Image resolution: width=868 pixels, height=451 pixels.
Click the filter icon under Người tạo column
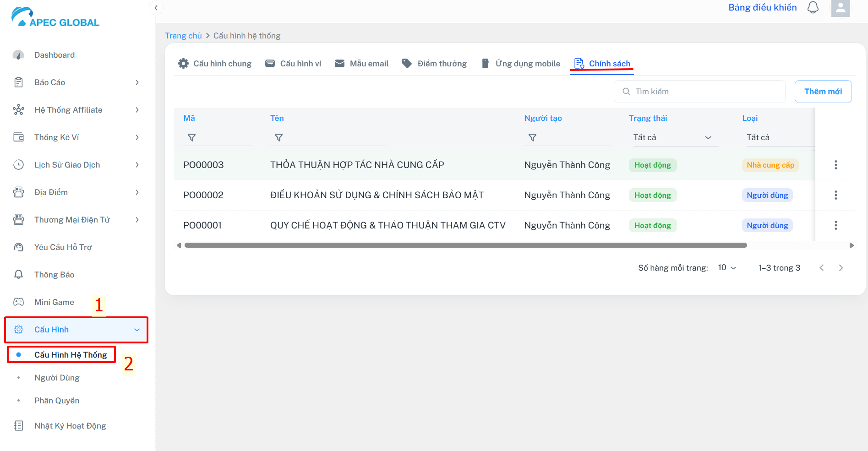point(532,137)
